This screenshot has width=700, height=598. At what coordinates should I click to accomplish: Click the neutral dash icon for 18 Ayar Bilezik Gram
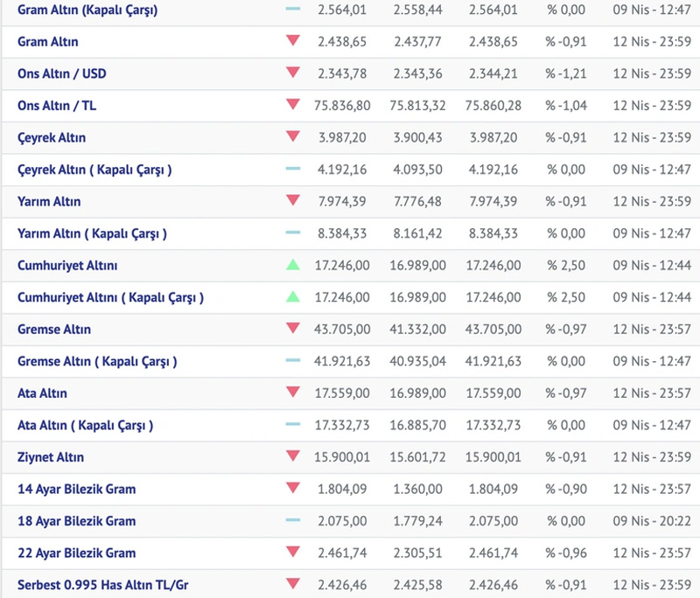pos(292,521)
